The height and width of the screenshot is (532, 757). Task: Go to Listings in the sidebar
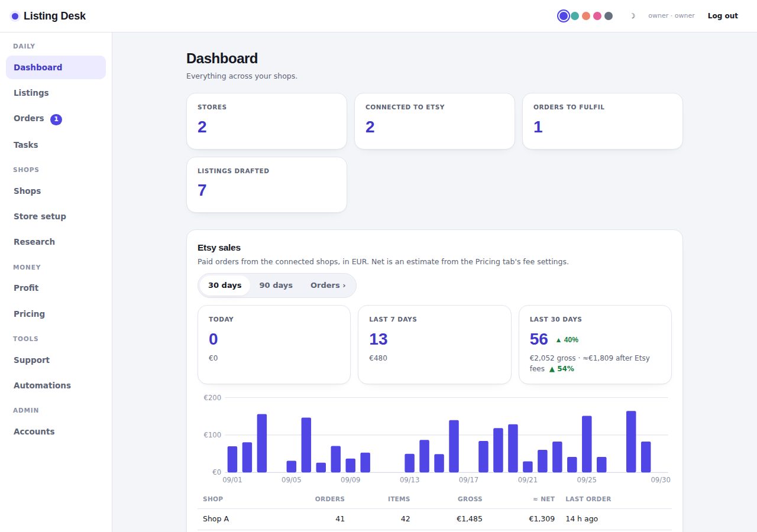[56, 93]
